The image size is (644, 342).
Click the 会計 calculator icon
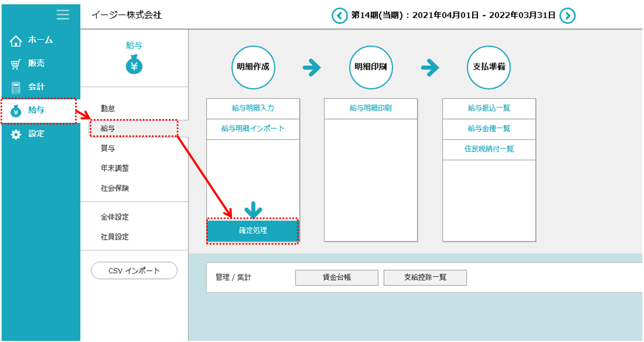pos(16,88)
